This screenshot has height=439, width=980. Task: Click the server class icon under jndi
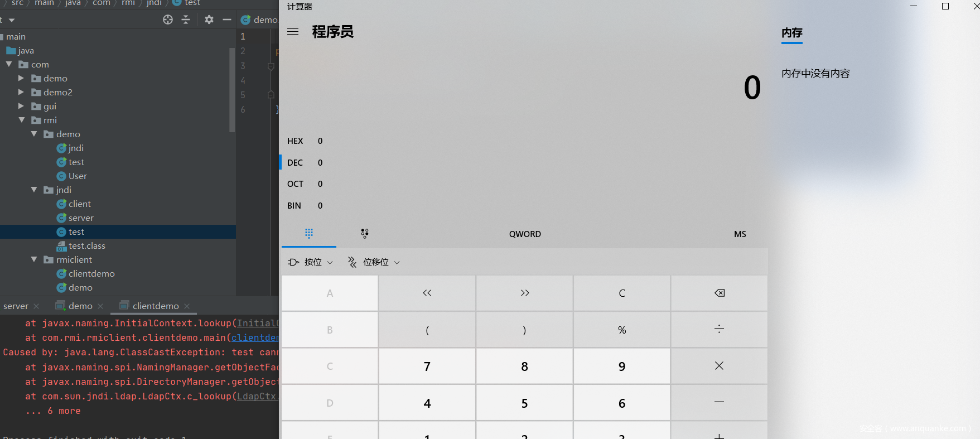pos(62,218)
